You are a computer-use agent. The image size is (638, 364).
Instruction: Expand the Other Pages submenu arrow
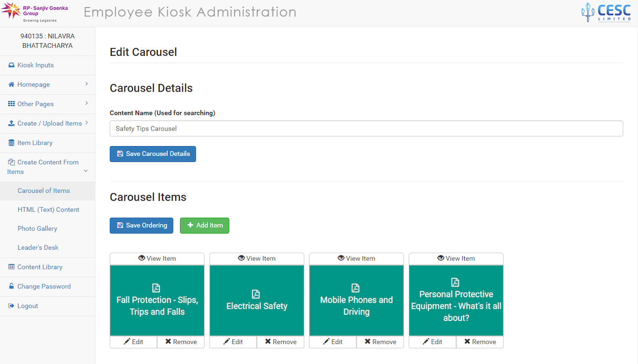tap(86, 104)
